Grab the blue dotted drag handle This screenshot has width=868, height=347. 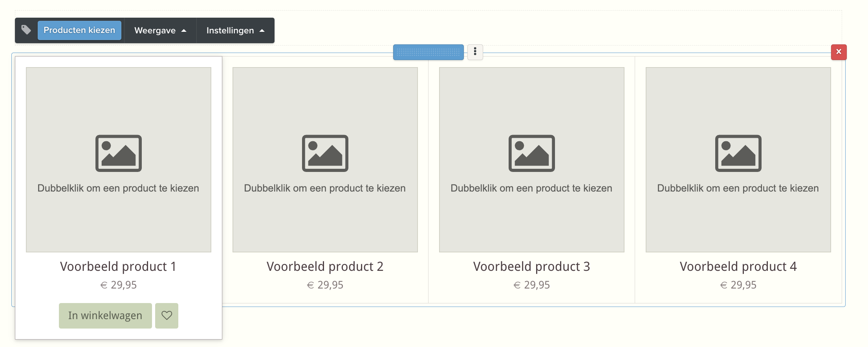(428, 52)
